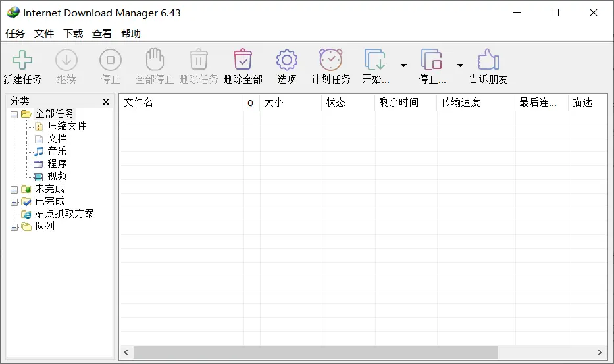Screen dimensions: 614x364
Task: Click the scrollbar left arrow
Action: coord(126,352)
